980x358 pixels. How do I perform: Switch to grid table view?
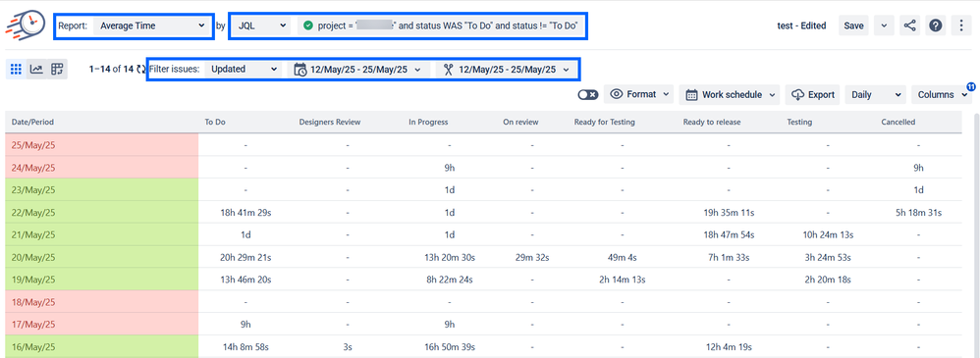(x=17, y=70)
